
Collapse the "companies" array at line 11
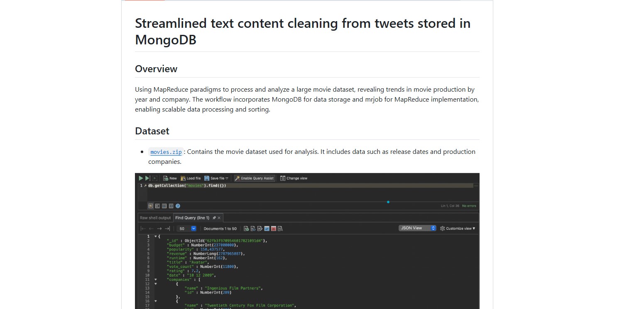pos(156,280)
